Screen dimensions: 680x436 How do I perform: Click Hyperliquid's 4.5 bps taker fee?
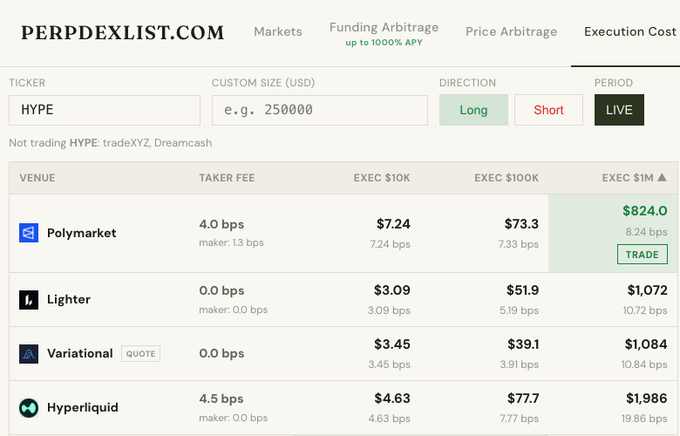tap(221, 399)
